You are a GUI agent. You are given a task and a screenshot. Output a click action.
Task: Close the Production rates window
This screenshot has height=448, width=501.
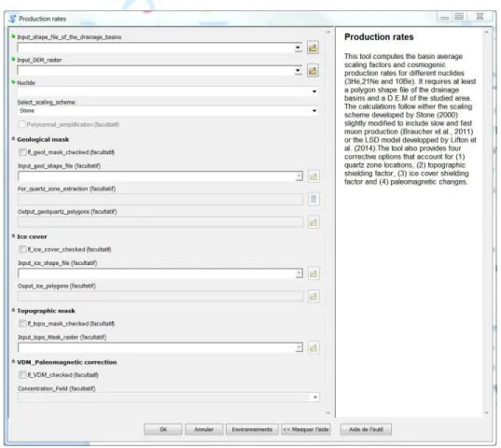coord(480,17)
